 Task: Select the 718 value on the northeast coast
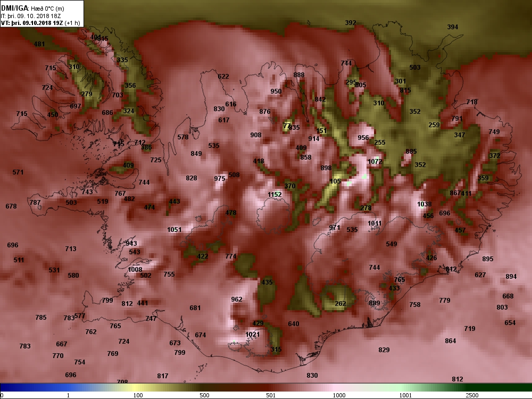(x=471, y=102)
